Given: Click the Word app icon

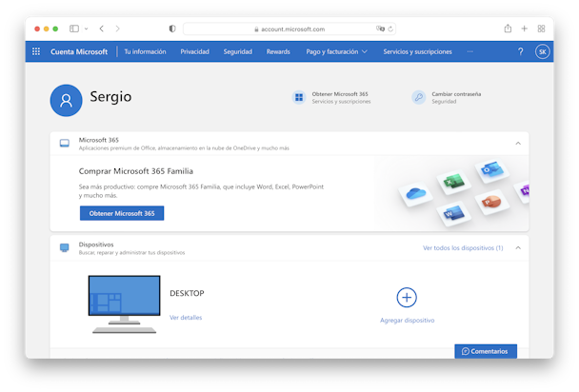Looking at the screenshot, I should coord(453,213).
